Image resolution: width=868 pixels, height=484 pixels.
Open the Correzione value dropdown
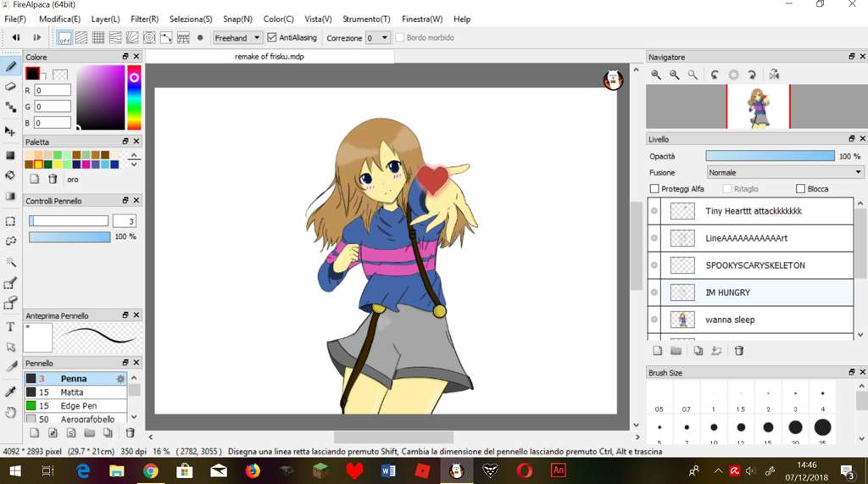click(x=378, y=37)
